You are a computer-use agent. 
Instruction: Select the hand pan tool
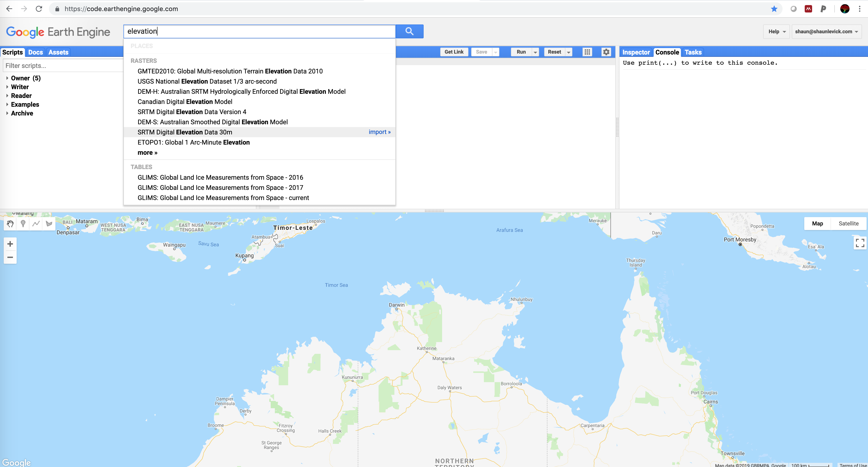coord(10,223)
